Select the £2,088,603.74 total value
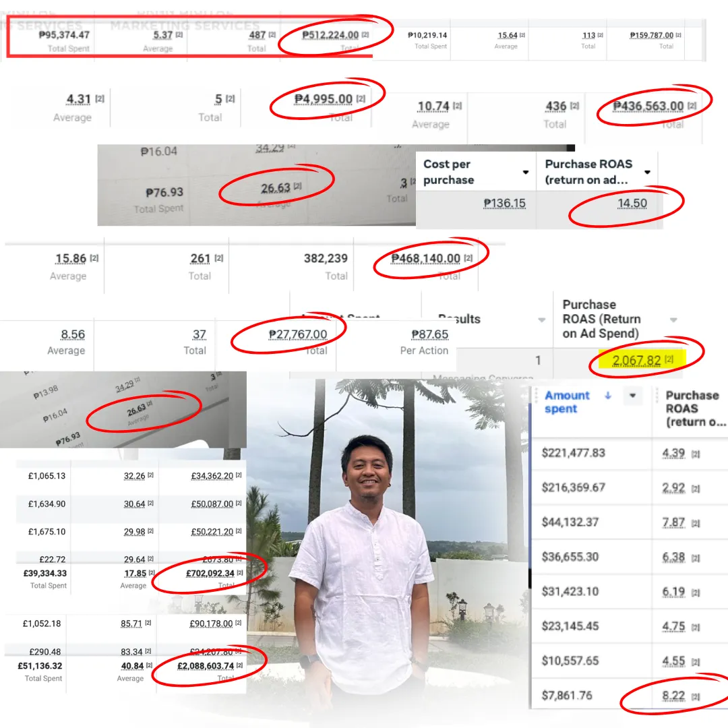The width and height of the screenshot is (728, 728). tap(206, 666)
